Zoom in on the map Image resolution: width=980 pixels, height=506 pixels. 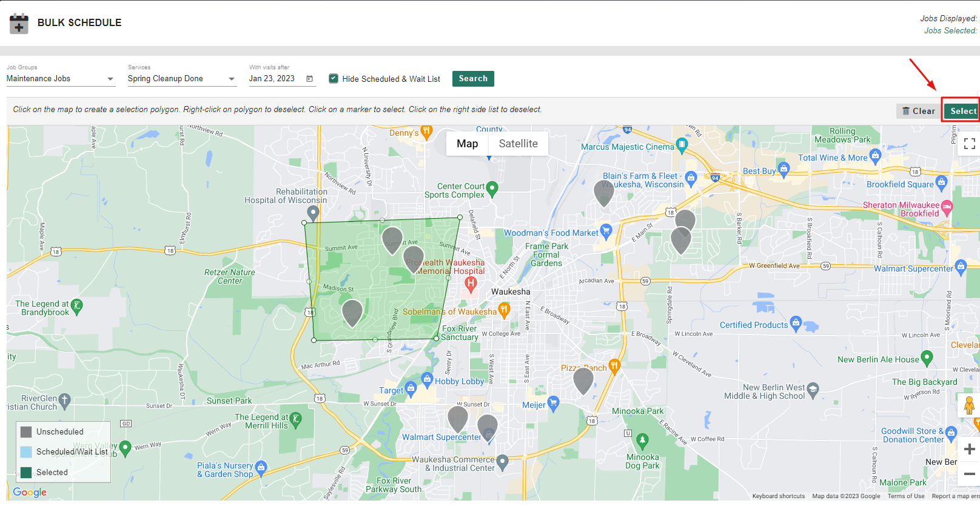tap(969, 449)
